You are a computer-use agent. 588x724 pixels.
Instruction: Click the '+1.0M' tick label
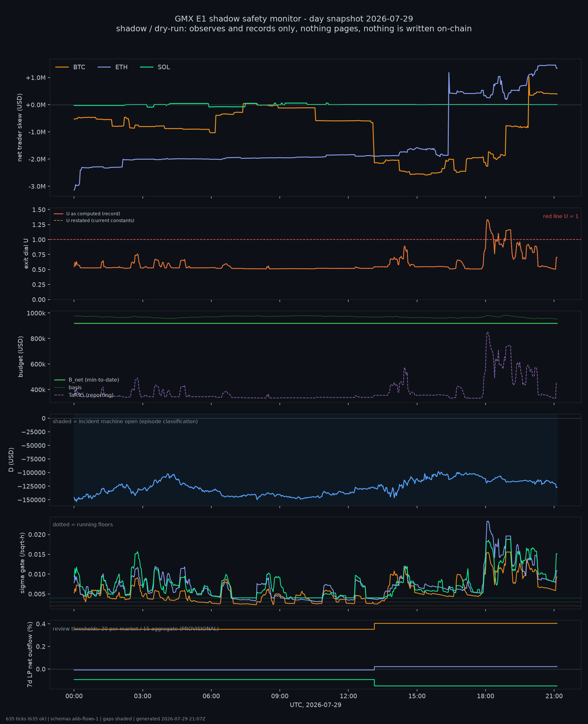36,78
